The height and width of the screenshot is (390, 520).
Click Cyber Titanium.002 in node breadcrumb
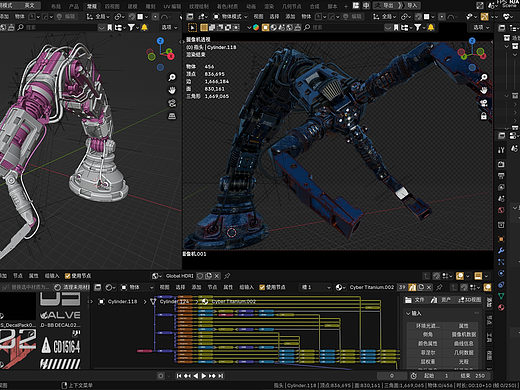click(234, 302)
